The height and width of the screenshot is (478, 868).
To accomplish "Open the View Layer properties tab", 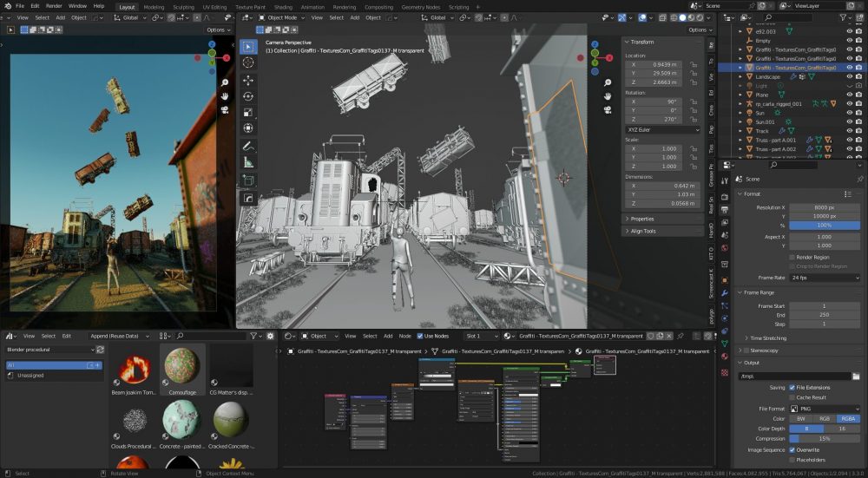I will tap(725, 222).
